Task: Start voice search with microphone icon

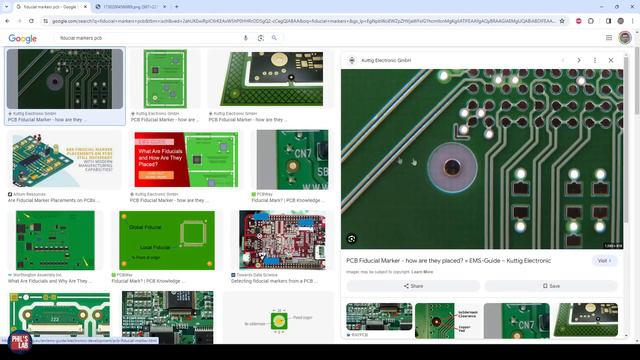Action: (x=246, y=38)
